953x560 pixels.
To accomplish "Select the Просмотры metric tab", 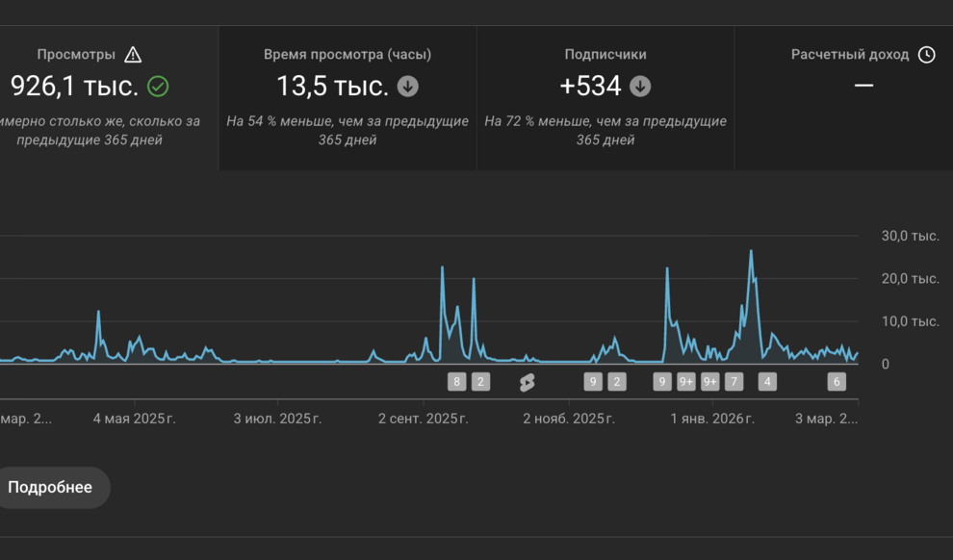I will (x=106, y=98).
